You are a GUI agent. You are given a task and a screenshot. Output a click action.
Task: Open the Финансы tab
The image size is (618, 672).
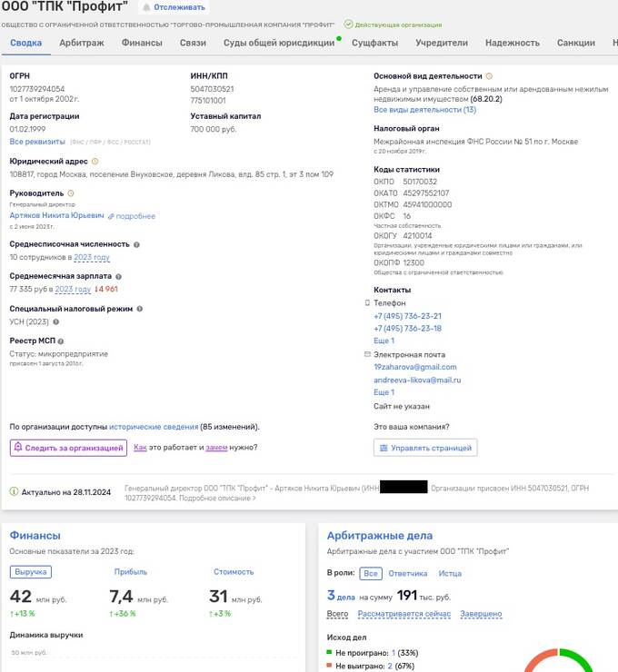[142, 43]
